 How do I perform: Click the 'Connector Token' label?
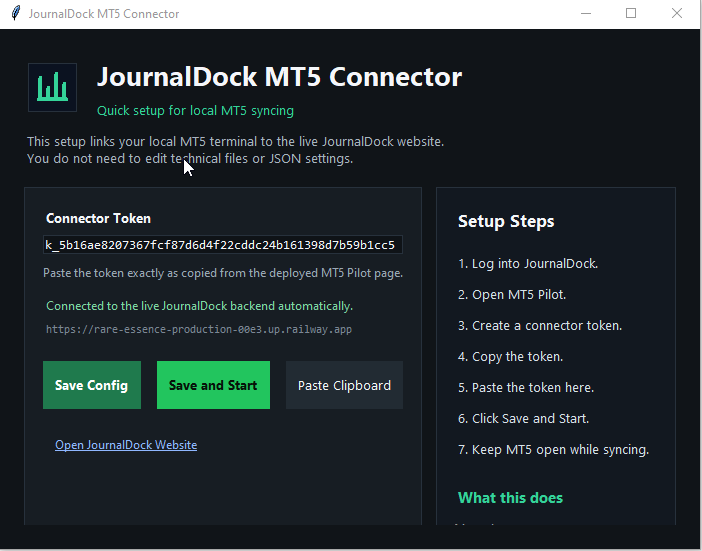point(98,218)
